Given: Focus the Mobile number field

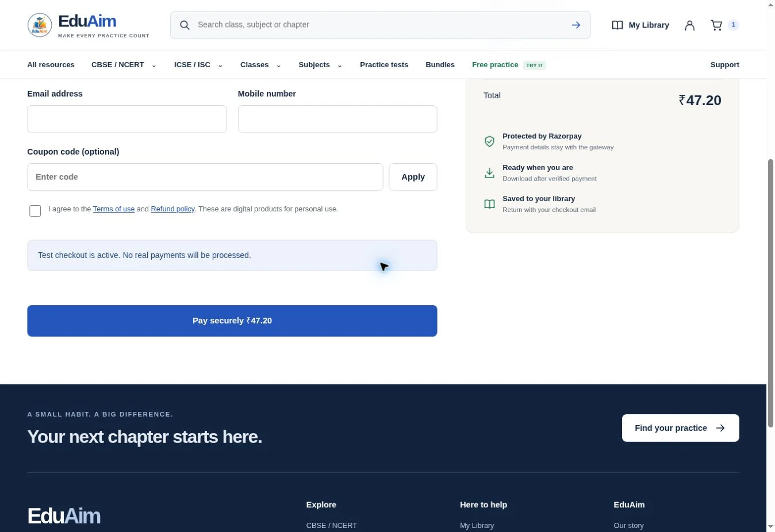Looking at the screenshot, I should (x=337, y=119).
